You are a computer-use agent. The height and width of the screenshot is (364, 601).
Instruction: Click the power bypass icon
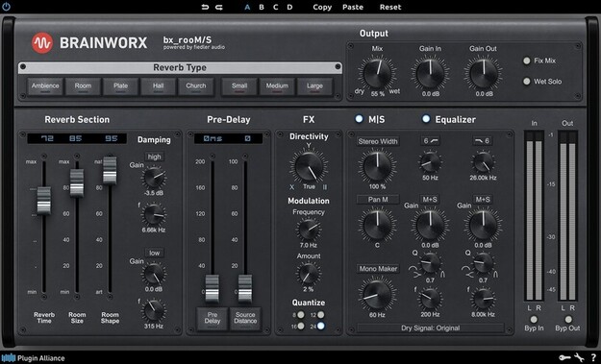pos(6,7)
